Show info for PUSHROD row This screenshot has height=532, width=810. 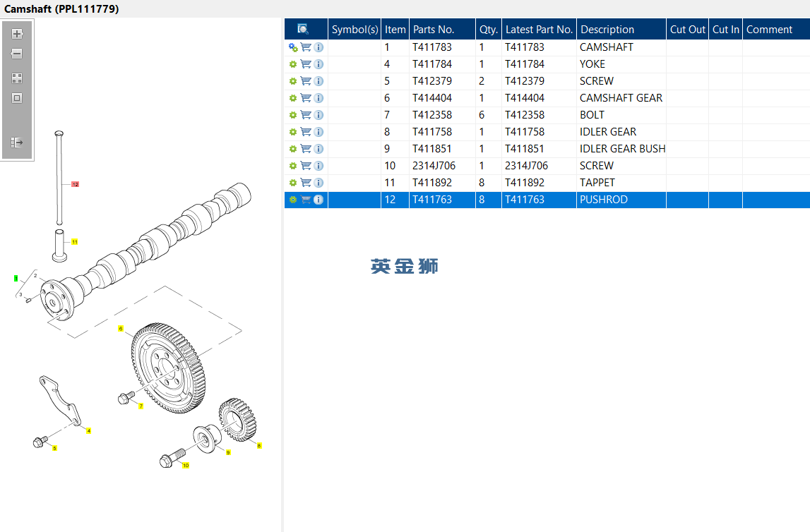pyautogui.click(x=318, y=200)
